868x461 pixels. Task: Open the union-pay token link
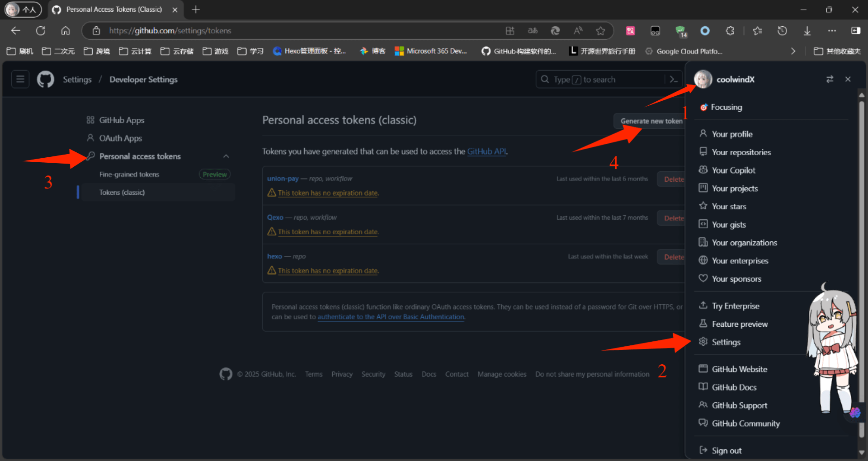point(283,179)
